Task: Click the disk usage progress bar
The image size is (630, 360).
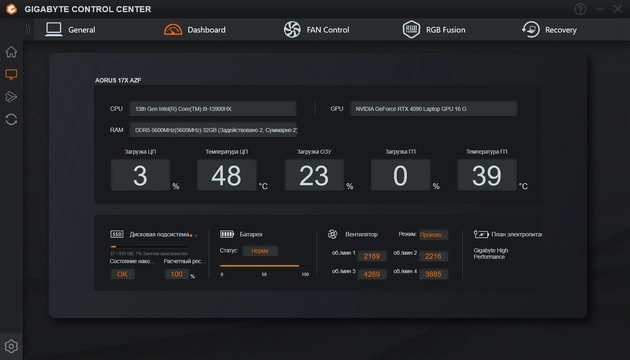Action: [x=149, y=247]
